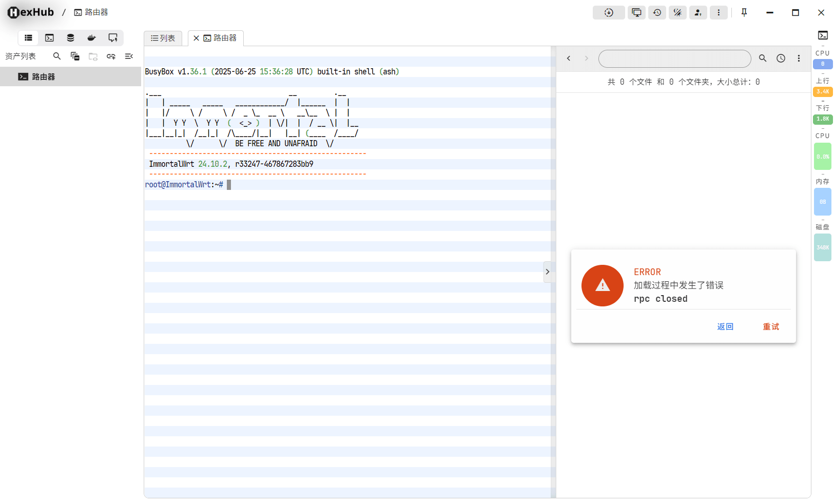Open the history clock icon in title bar

[657, 13]
